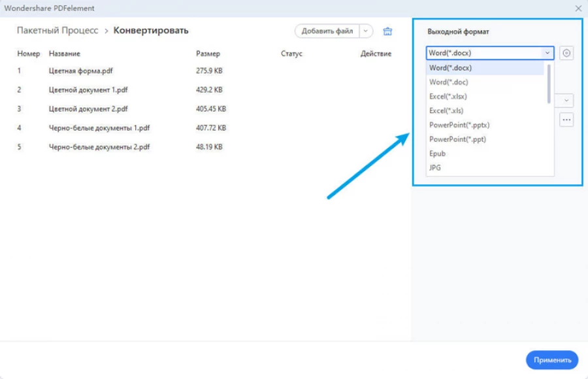Open format settings via the round gear icon
The width and height of the screenshot is (588, 379).
tap(566, 54)
